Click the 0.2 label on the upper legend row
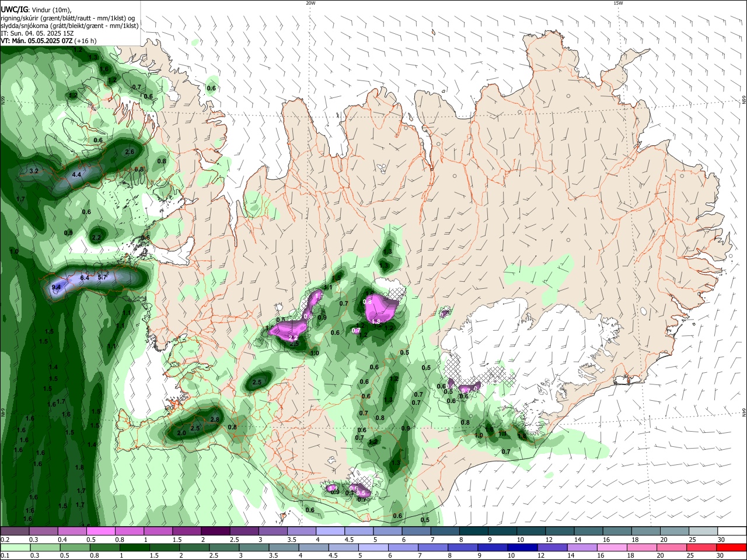This screenshot has width=747, height=560. tap(5, 540)
